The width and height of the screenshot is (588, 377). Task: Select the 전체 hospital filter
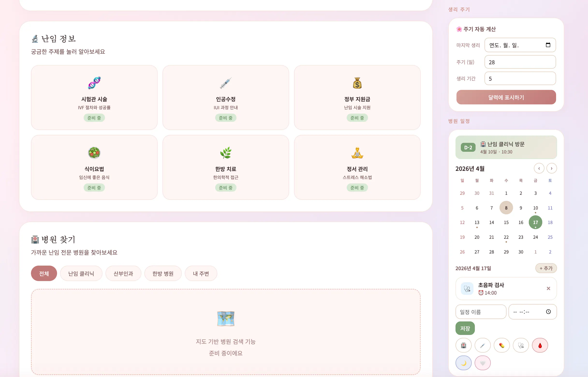pyautogui.click(x=44, y=273)
